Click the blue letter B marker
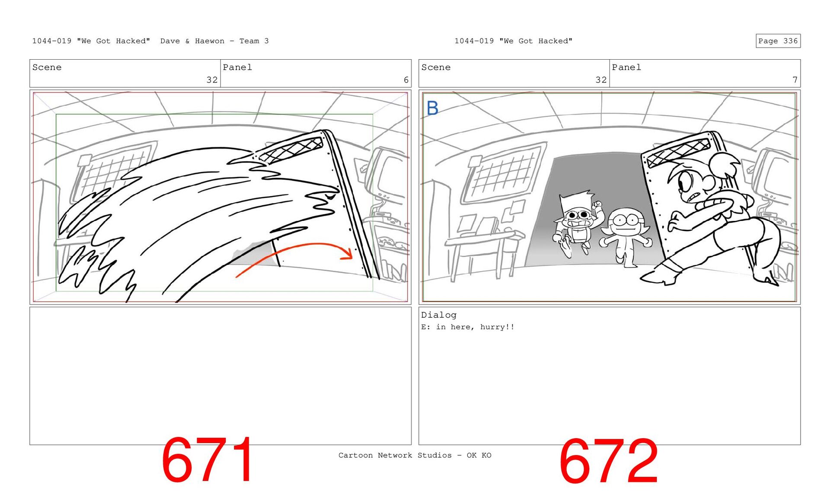 [432, 108]
